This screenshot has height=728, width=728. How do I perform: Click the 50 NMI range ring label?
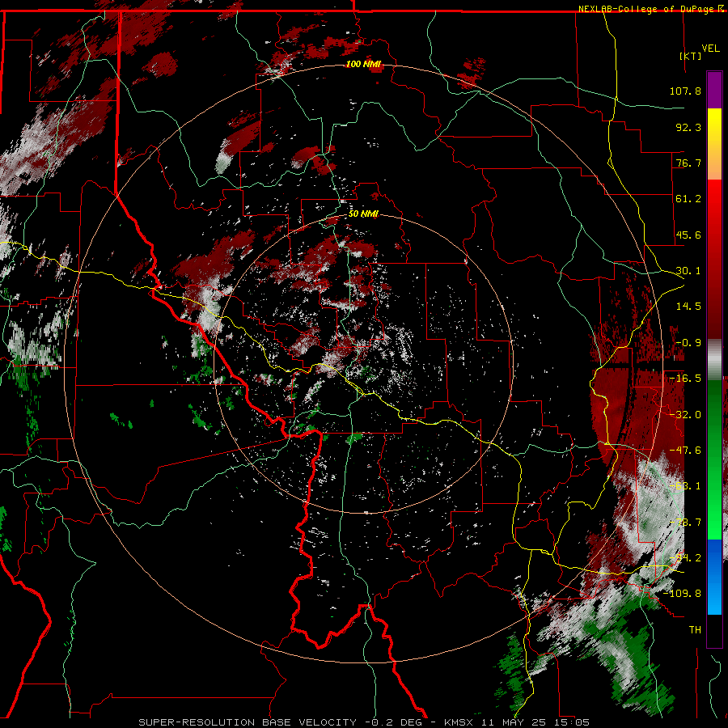click(363, 214)
